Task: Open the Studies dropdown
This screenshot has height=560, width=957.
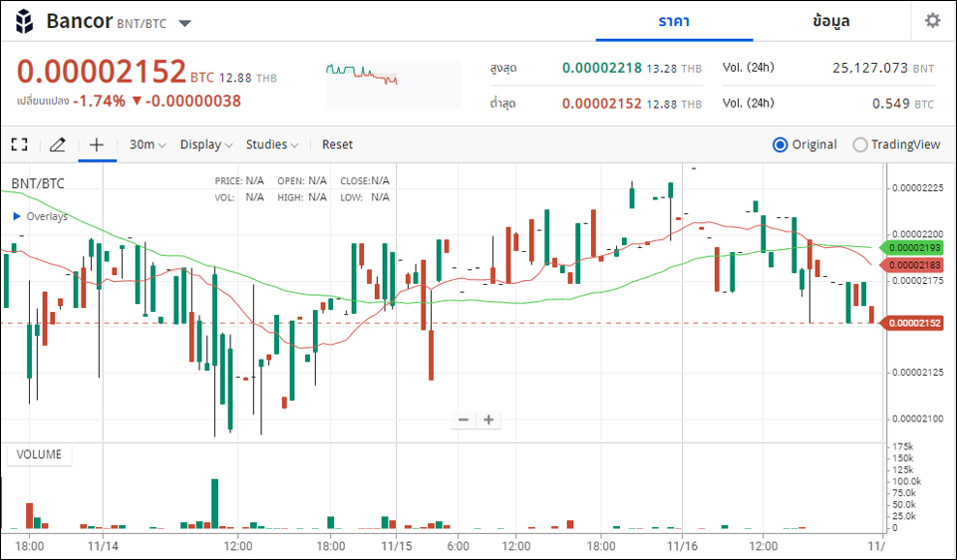Action: coord(272,144)
